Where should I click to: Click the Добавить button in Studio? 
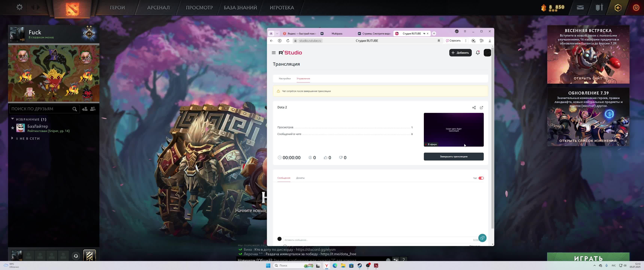coord(460,53)
